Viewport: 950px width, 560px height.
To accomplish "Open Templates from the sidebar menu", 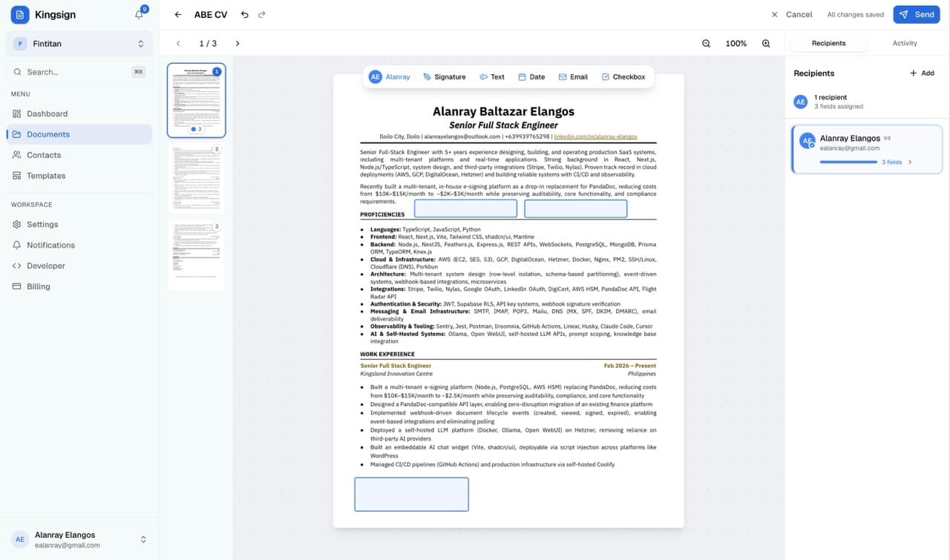I will click(x=47, y=176).
